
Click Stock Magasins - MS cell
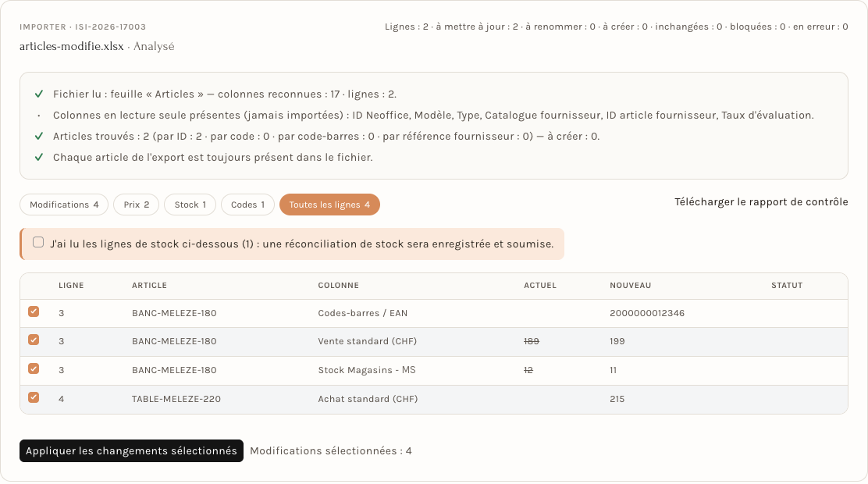366,370
